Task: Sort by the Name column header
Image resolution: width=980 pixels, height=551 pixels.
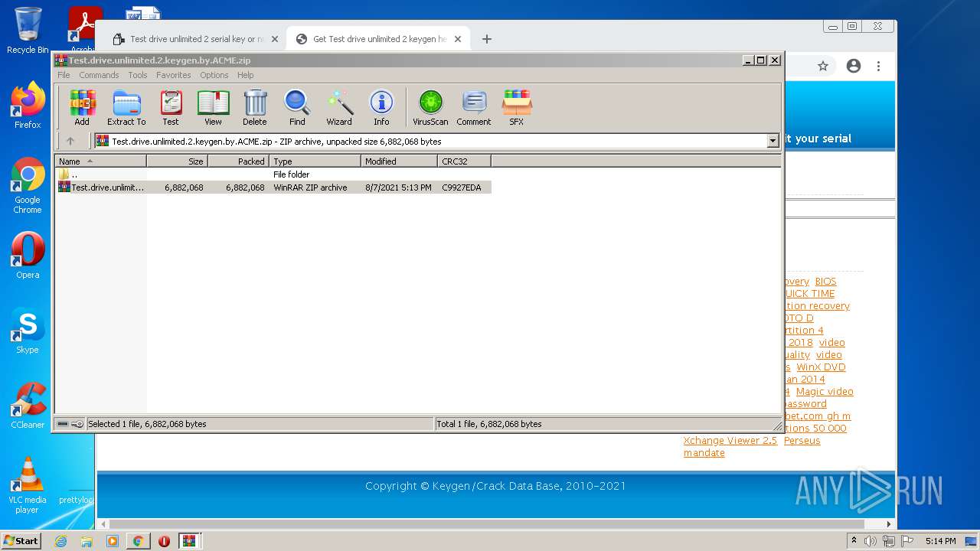Action: click(x=100, y=161)
